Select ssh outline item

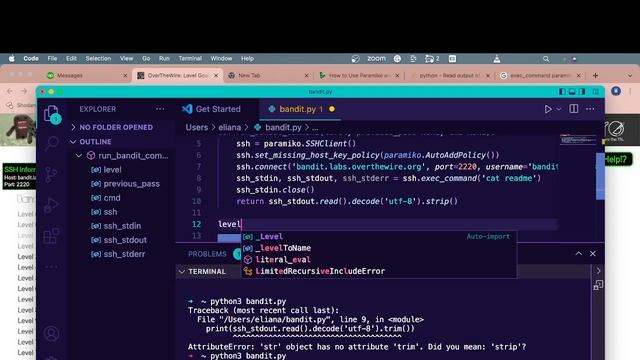click(x=110, y=212)
